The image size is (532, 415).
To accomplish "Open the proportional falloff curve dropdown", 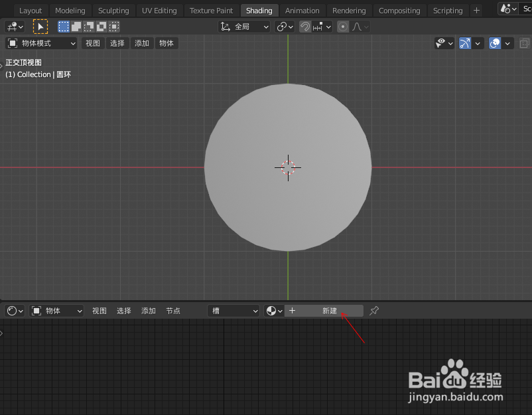I will [x=360, y=27].
